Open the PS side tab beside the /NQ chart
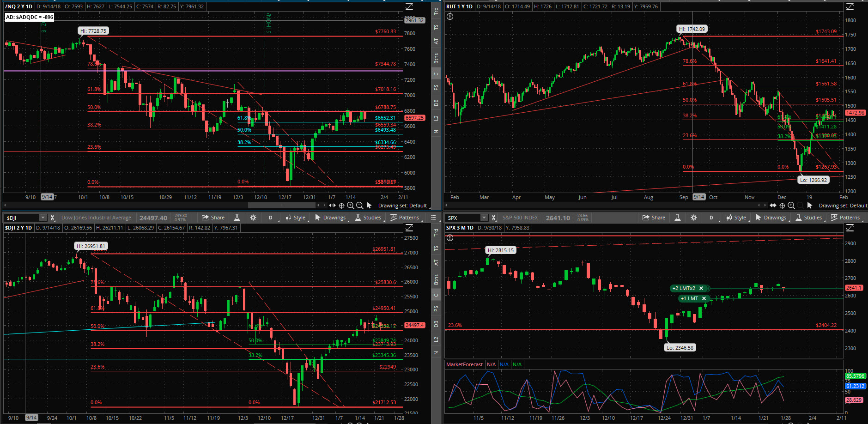 tap(436, 87)
